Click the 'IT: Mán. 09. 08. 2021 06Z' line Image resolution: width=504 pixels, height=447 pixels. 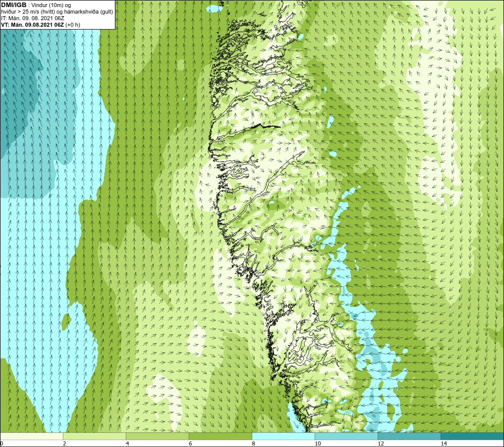(33, 18)
